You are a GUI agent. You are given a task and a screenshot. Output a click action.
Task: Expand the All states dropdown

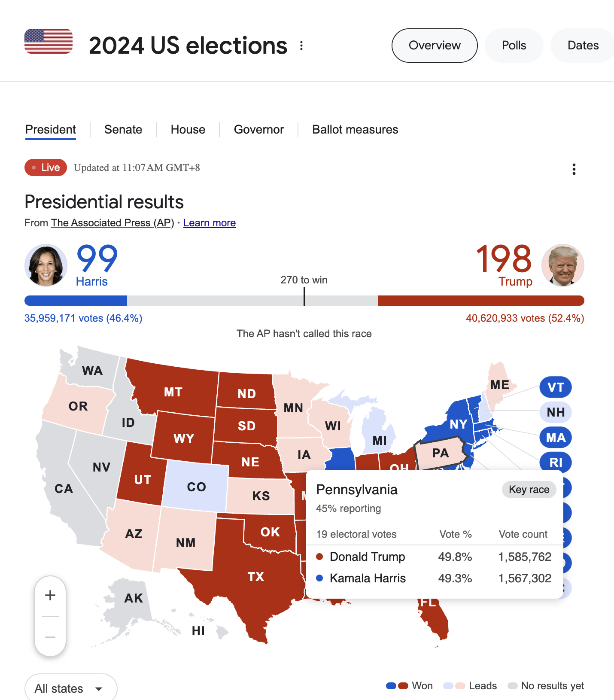tap(71, 688)
